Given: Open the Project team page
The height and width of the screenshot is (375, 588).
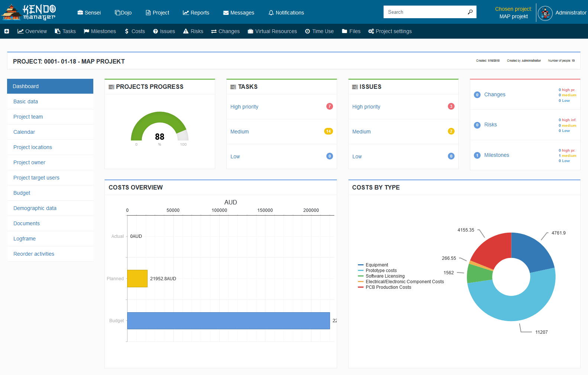Looking at the screenshot, I should point(50,117).
